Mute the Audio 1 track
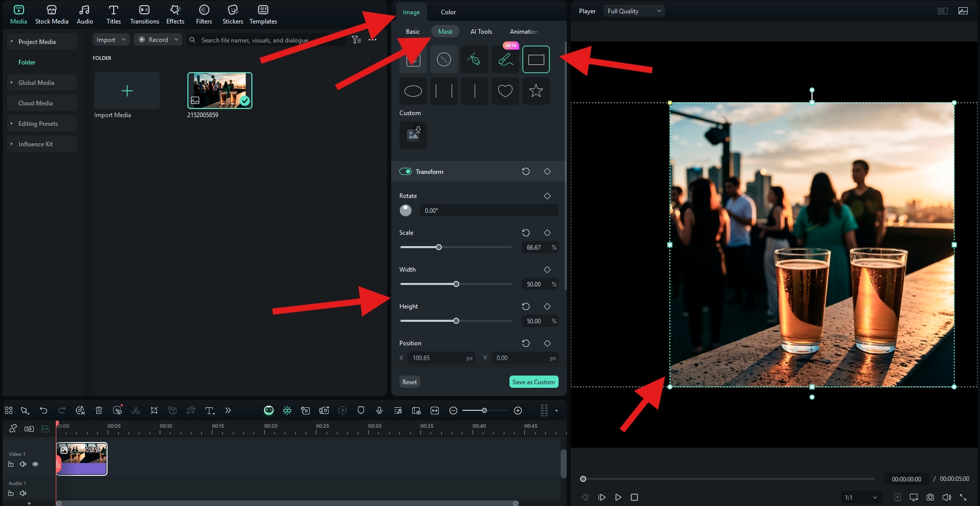 23,493
